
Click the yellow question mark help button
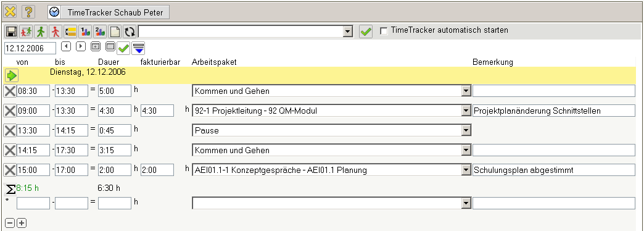point(28,12)
